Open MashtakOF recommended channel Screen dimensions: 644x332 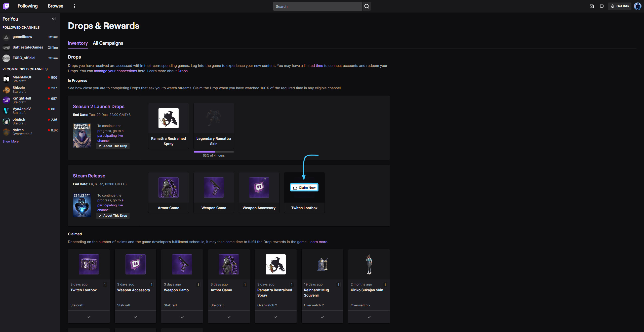click(30, 79)
